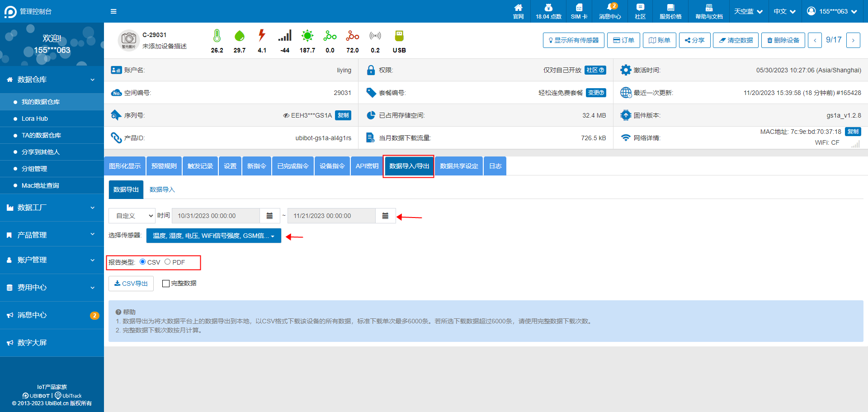Switch to 数据共享设定 tab
This screenshot has height=412, width=868.
(x=459, y=166)
